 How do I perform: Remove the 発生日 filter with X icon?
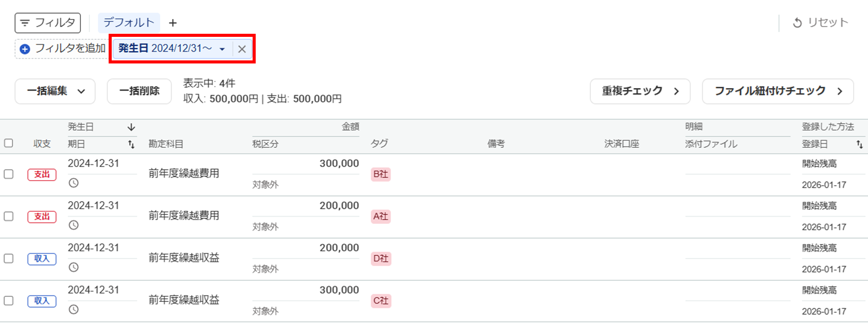tap(242, 49)
